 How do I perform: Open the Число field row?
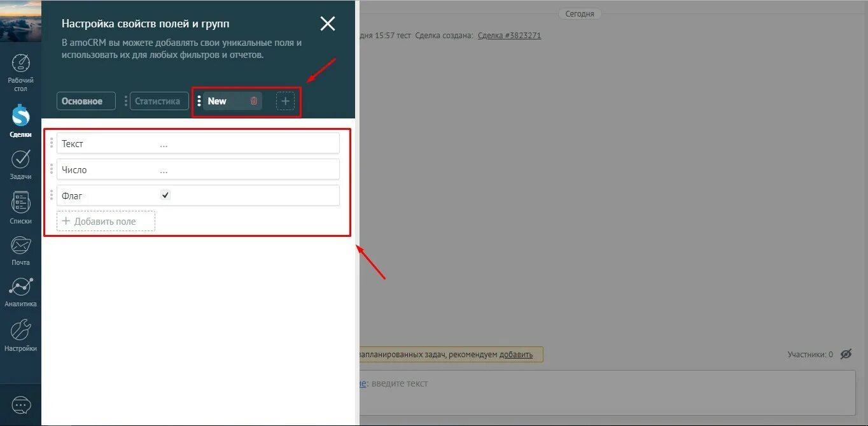(x=198, y=169)
